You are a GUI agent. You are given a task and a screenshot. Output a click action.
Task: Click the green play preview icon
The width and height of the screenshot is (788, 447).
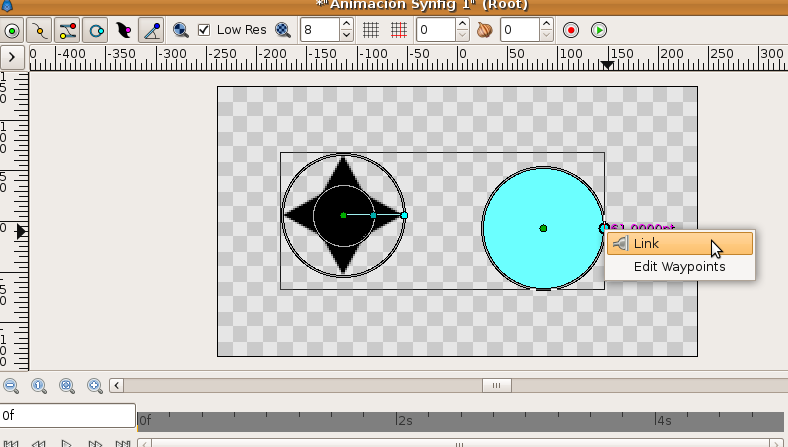599,30
